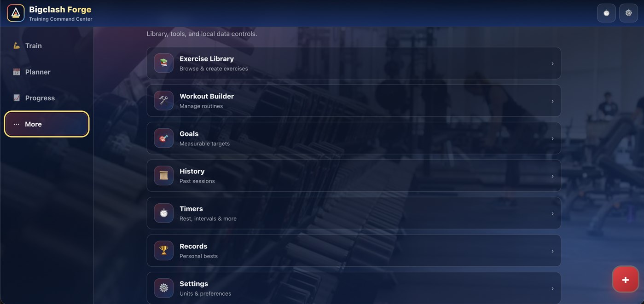The height and width of the screenshot is (304, 644).
Task: Select the Goals heading
Action: [x=189, y=133]
